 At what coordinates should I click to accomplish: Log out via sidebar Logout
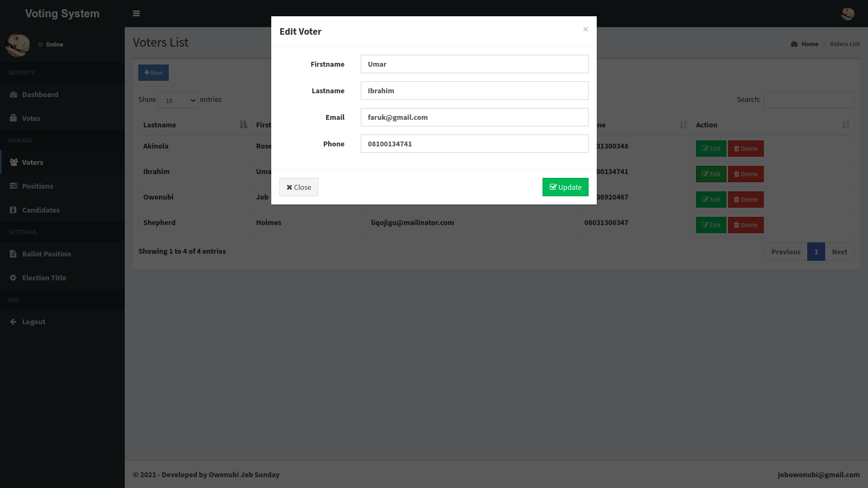pyautogui.click(x=62, y=322)
